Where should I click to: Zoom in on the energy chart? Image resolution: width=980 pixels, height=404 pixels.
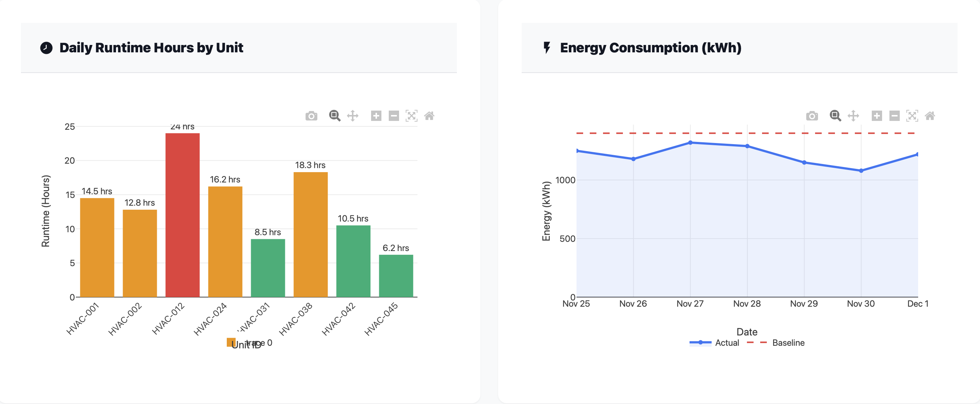point(877,116)
